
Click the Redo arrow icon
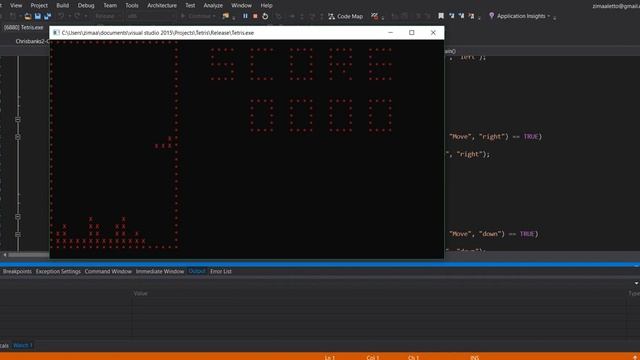click(77, 16)
